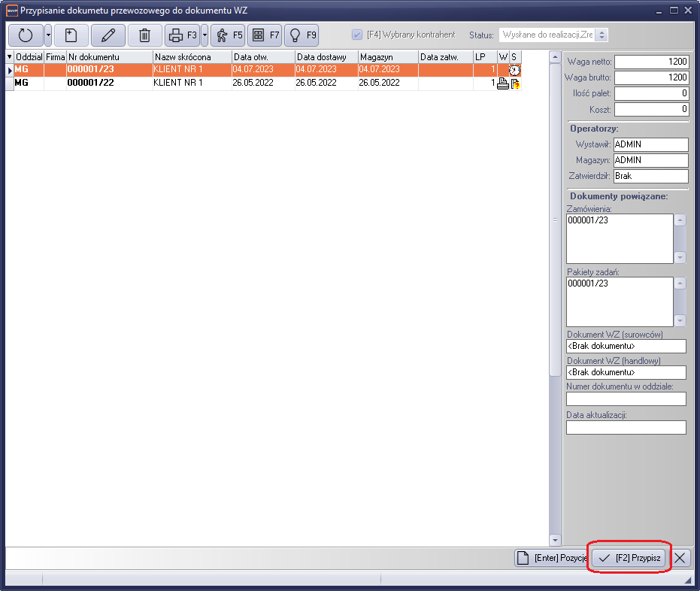700x591 pixels.
Task: Sort by the Data dostawy column header
Action: click(326, 57)
